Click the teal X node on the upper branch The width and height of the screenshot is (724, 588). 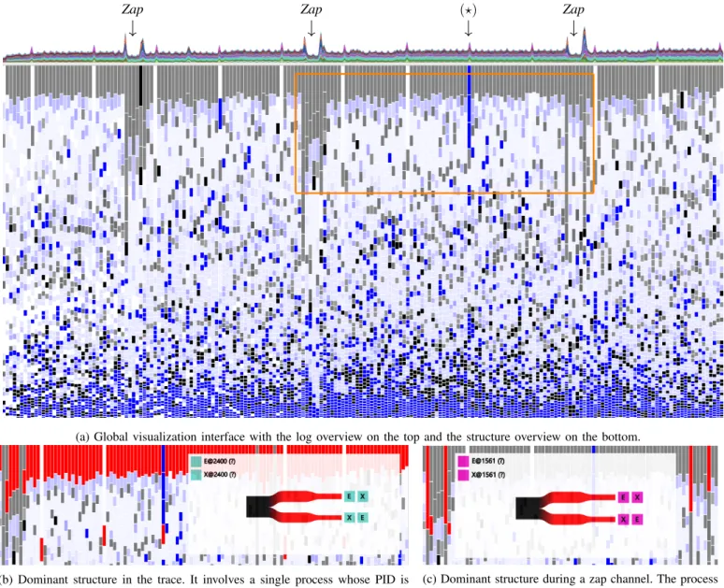(362, 496)
